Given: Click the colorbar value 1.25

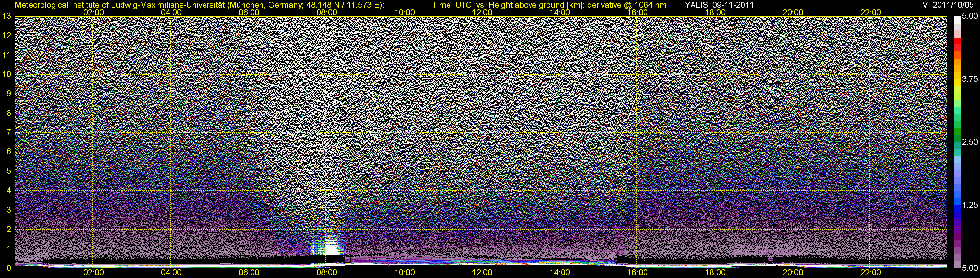Looking at the screenshot, I should pos(970,205).
